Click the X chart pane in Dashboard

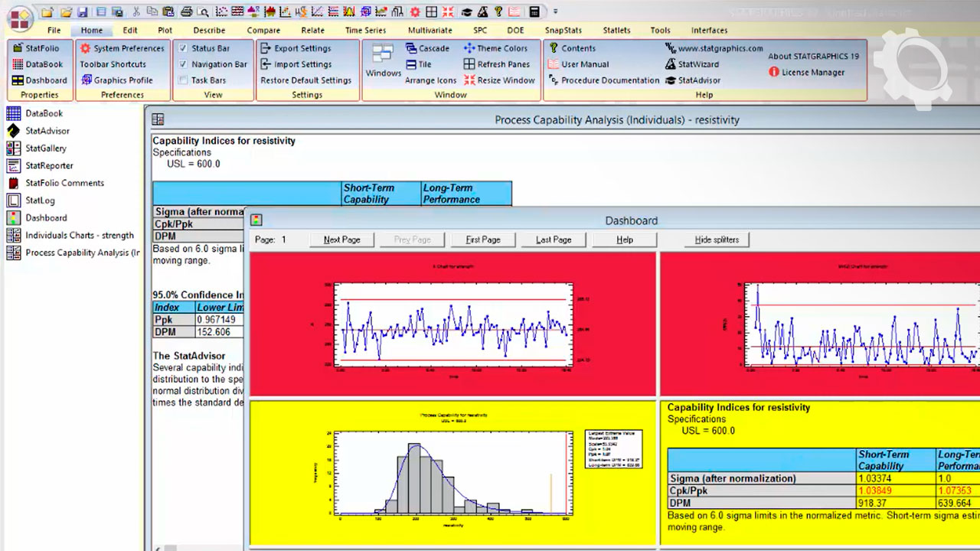pyautogui.click(x=452, y=324)
